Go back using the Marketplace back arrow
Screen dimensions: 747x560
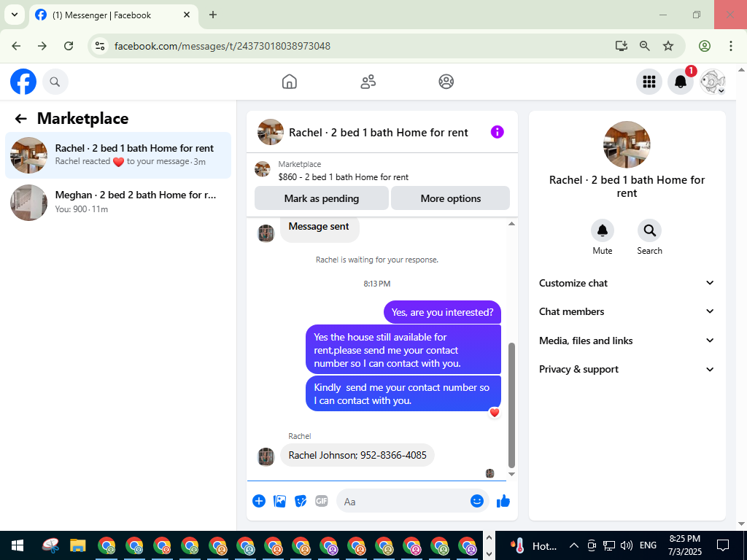(20, 119)
